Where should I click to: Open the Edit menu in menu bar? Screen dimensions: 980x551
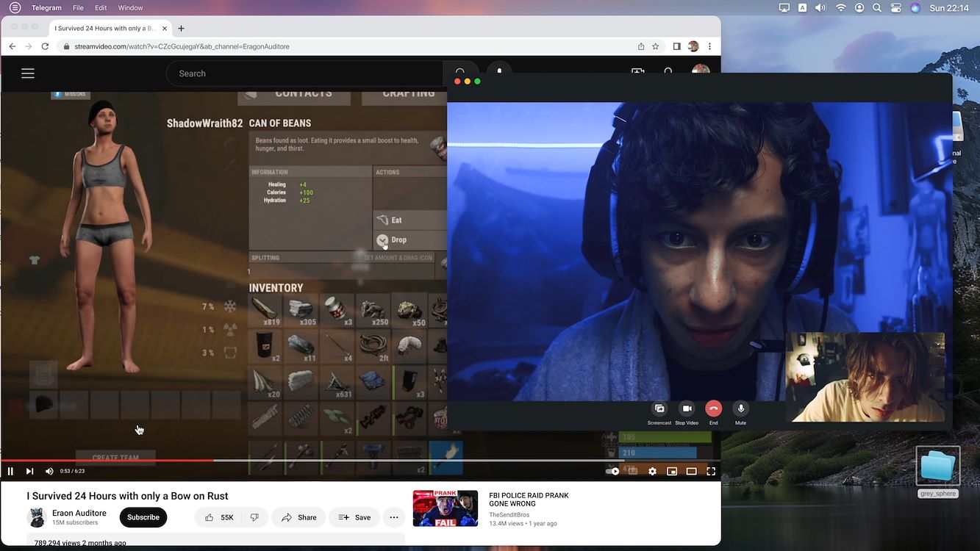click(x=101, y=8)
